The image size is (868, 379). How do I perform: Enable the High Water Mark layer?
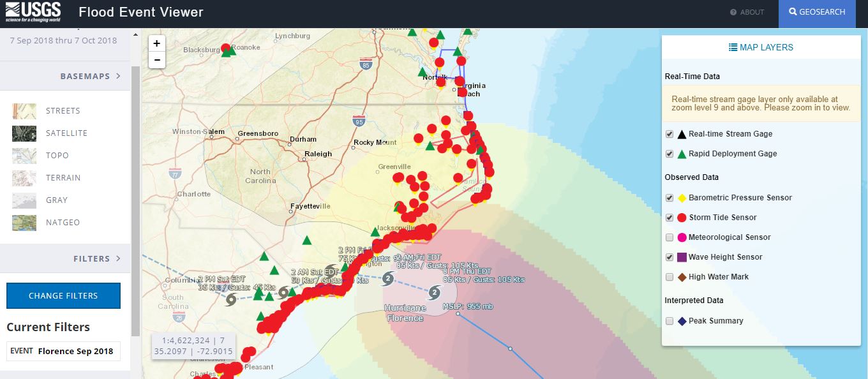[x=670, y=277]
